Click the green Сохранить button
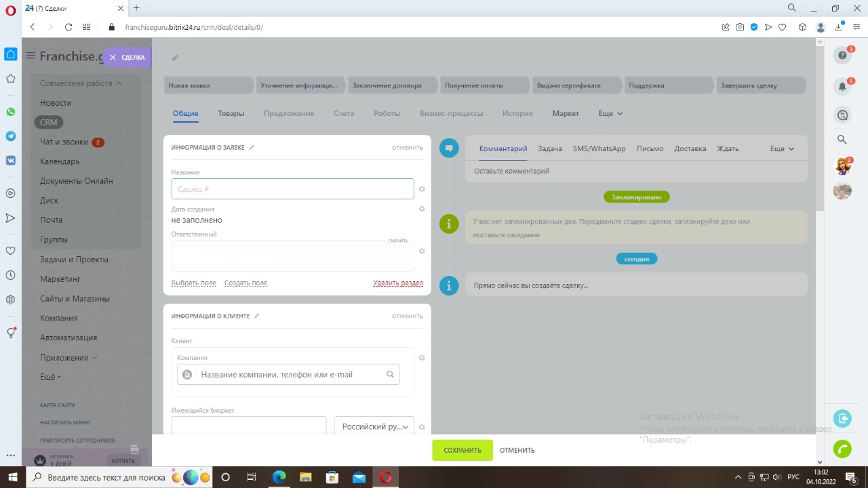This screenshot has height=488, width=868. [x=462, y=450]
